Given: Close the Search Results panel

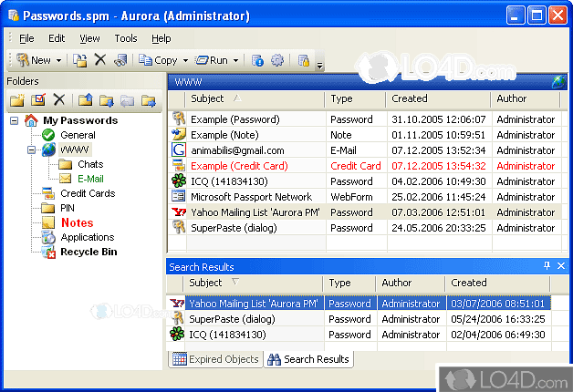Looking at the screenshot, I should point(561,265).
